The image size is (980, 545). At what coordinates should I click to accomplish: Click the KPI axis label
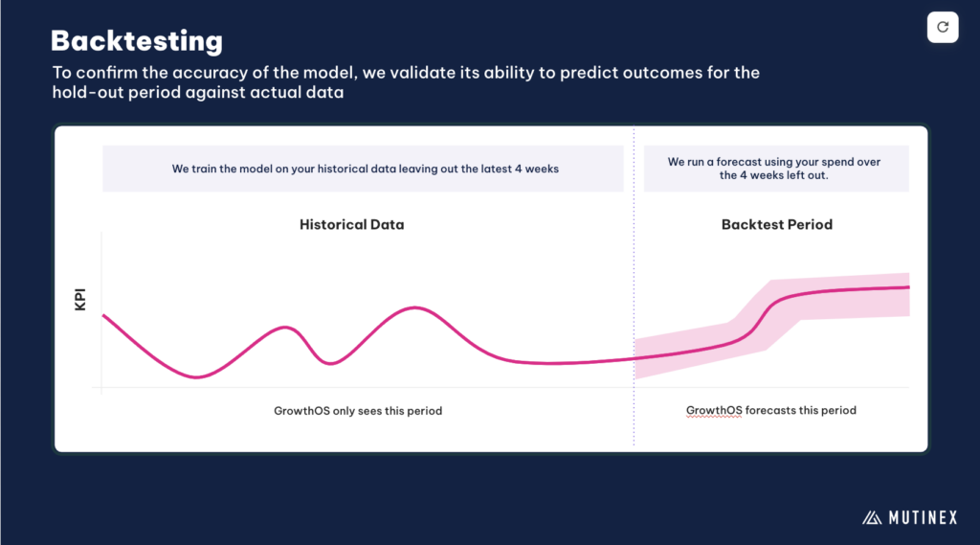[80, 299]
